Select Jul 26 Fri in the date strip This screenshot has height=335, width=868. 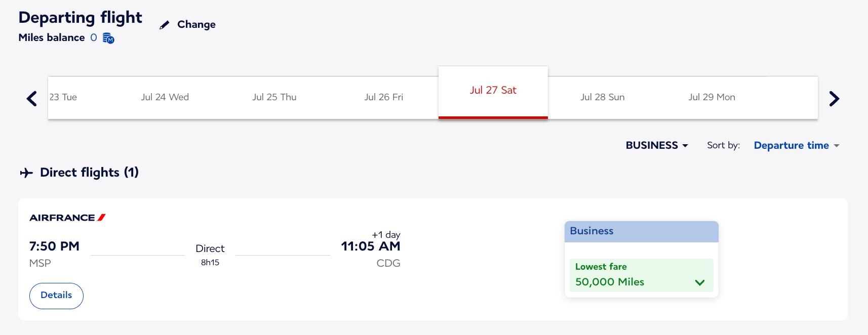pos(384,97)
